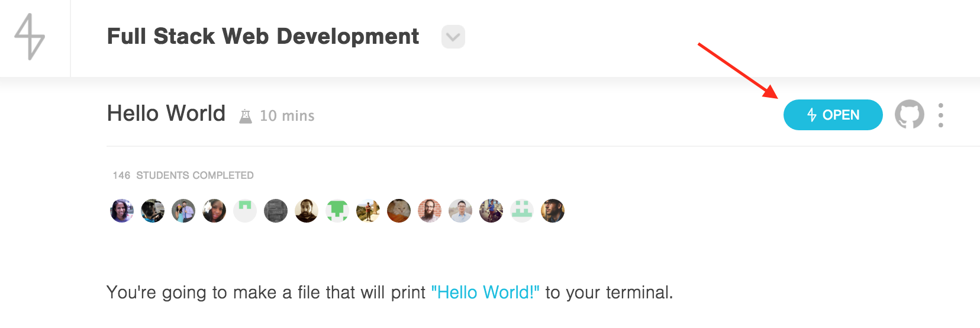Viewport: 980px width, 328px height.
Task: Click the lightning bolt logo at top left
Action: pos(30,37)
